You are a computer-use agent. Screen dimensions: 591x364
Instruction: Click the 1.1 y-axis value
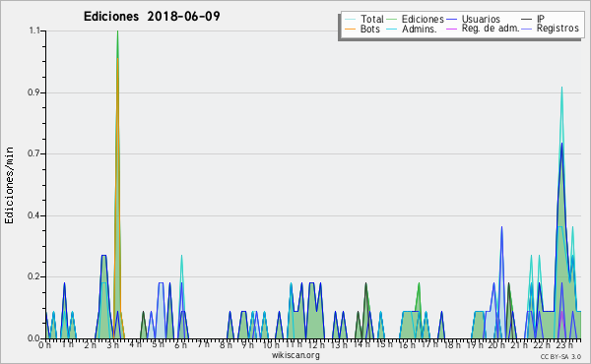(34, 30)
